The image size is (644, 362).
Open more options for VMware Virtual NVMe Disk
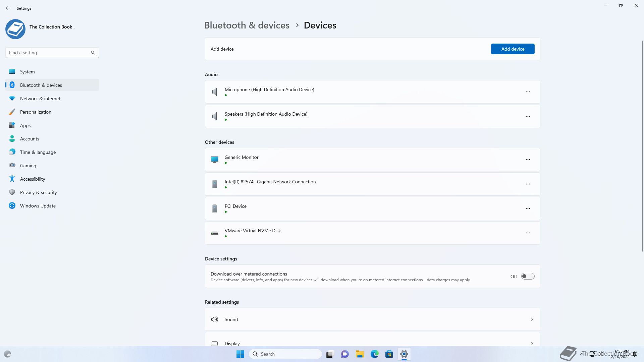528,233
